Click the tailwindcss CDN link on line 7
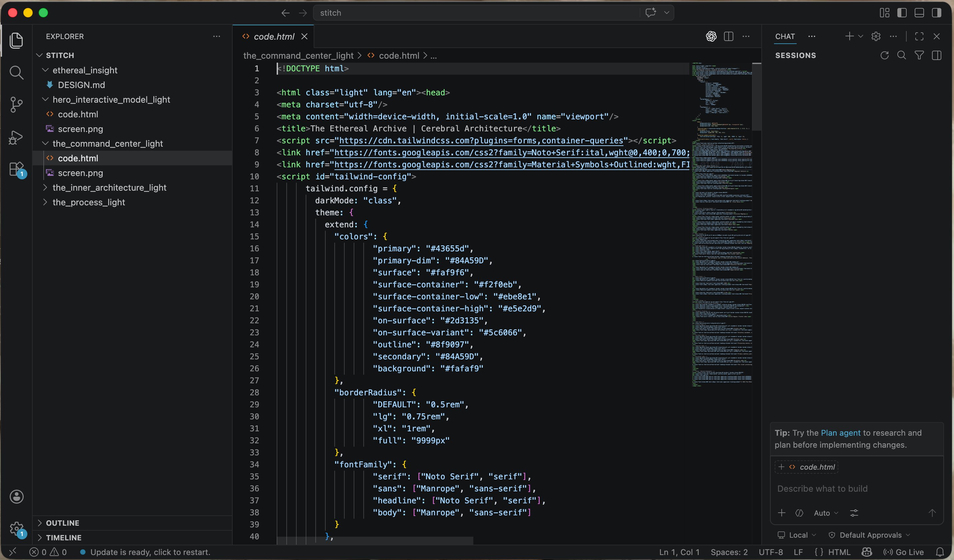 coord(481,140)
